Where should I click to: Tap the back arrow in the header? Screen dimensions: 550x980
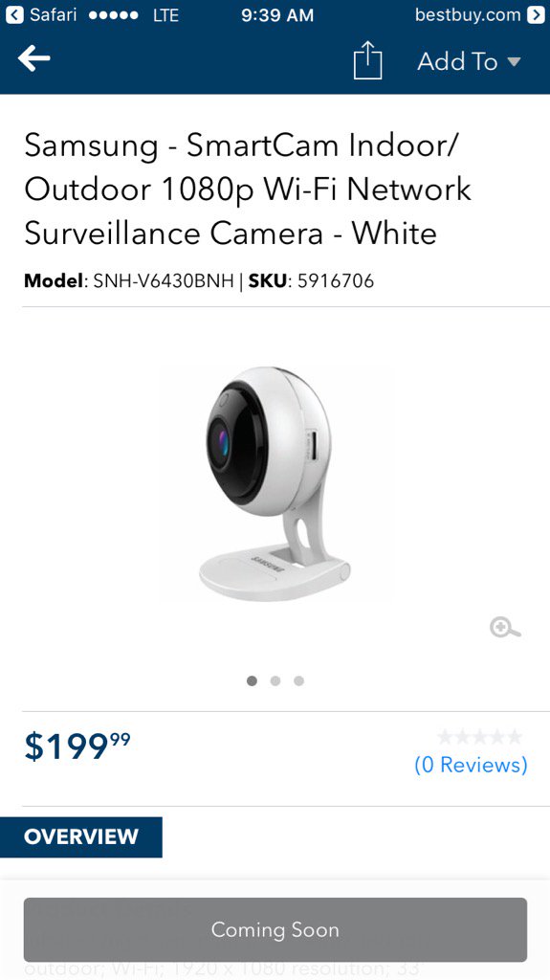(x=33, y=58)
